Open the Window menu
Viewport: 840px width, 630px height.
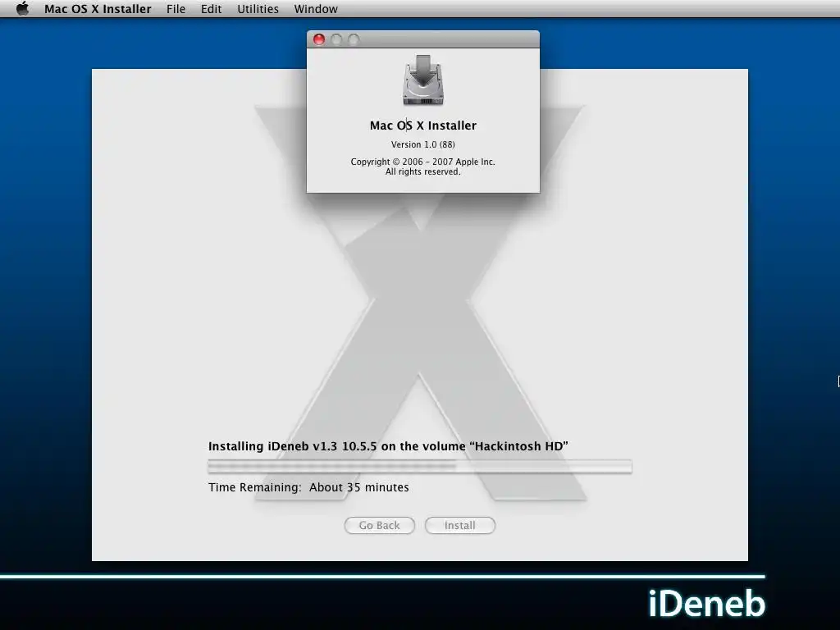(316, 9)
